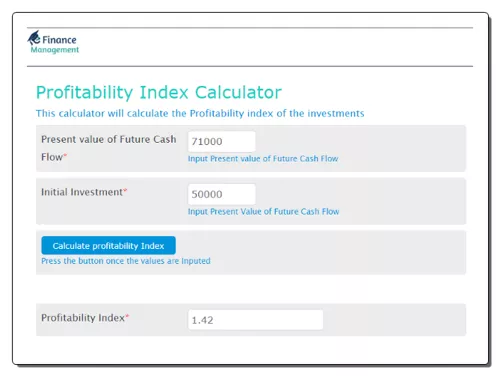Click the red asterisk beside Initial Investment
The image size is (500, 376).
(x=125, y=190)
